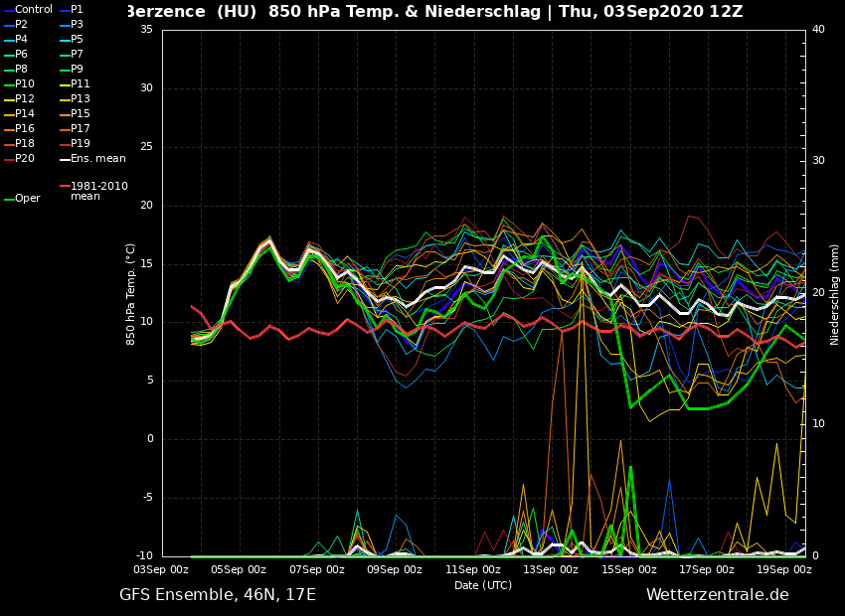
Task: Click the Niederschlag (mm) right axis label
Action: [835, 294]
